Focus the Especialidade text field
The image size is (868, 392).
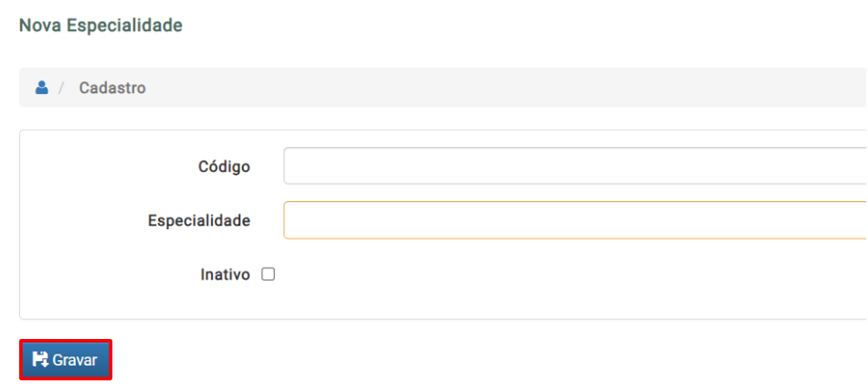pyautogui.click(x=575, y=220)
